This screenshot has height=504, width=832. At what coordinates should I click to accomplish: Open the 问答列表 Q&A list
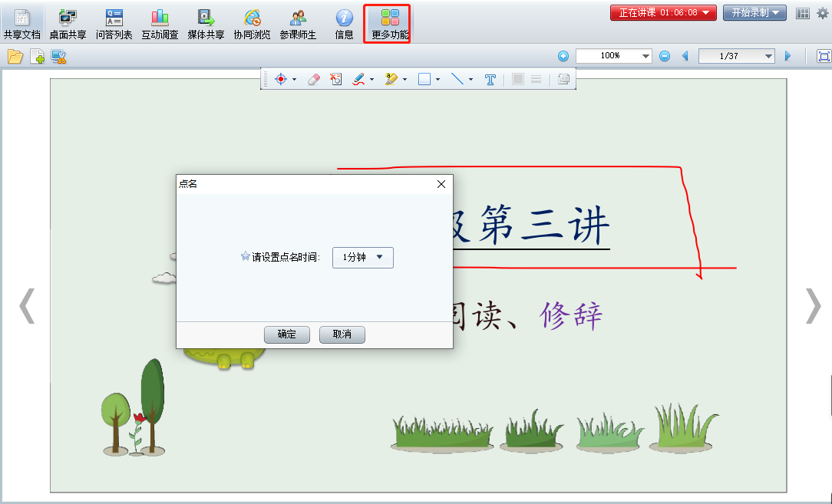[x=114, y=24]
